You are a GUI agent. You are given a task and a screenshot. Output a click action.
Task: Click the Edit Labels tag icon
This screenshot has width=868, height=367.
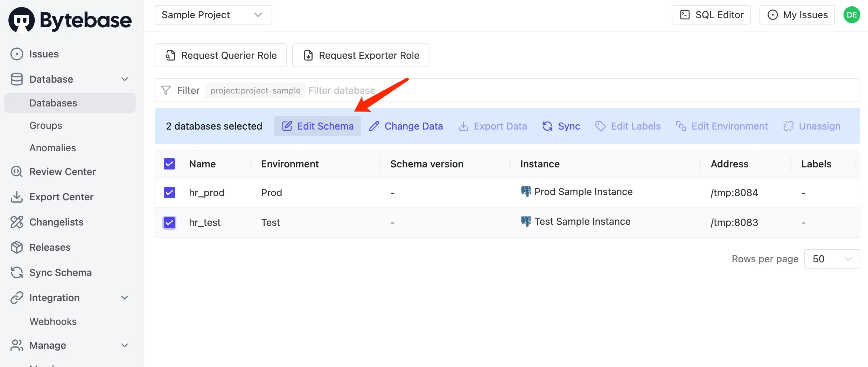point(601,126)
